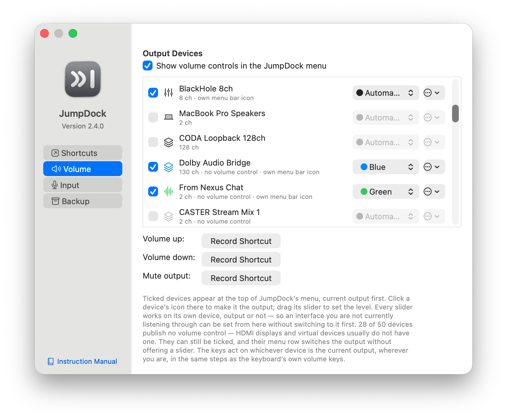
Task: Open the more-options ellipsis for CODA Loopback 128ch
Action: (434, 142)
